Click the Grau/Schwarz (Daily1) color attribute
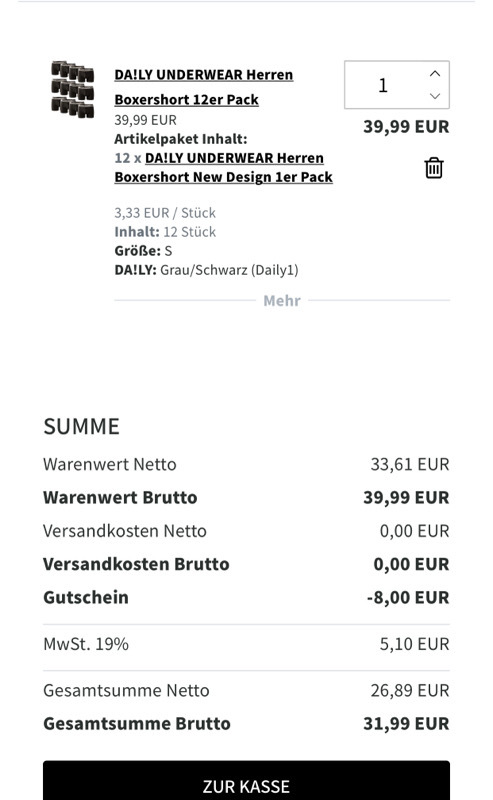 click(x=229, y=270)
